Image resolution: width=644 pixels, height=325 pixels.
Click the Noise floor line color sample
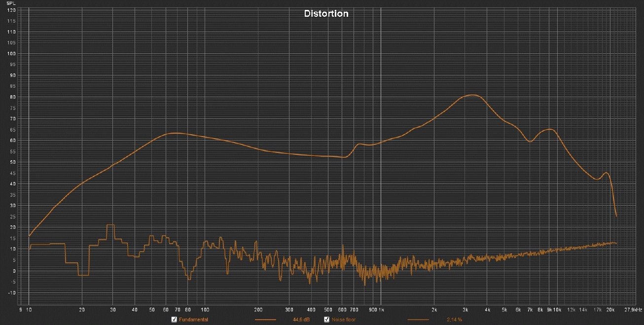[x=418, y=320]
